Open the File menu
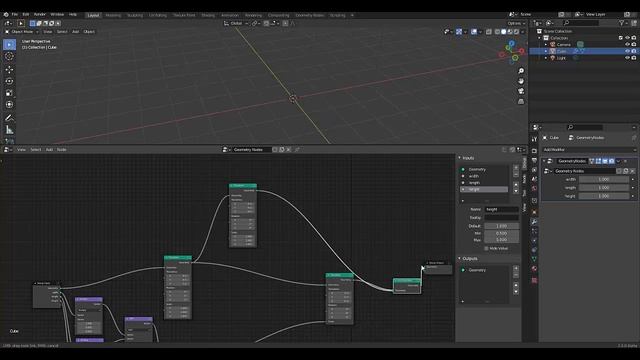This screenshot has width=640, height=360. click(15, 15)
